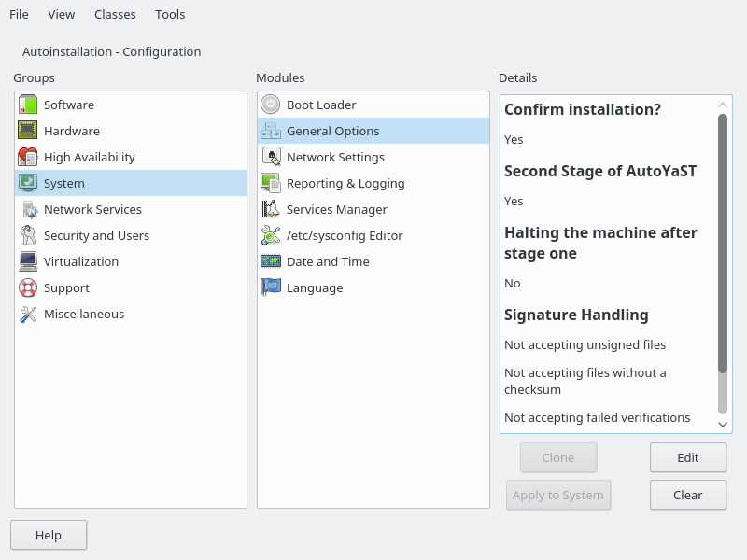
Task: Click the Software group icon
Action: coord(28,105)
